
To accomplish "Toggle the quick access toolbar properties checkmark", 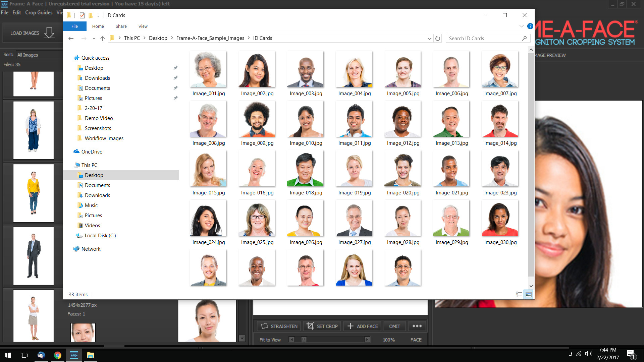I will tap(82, 15).
